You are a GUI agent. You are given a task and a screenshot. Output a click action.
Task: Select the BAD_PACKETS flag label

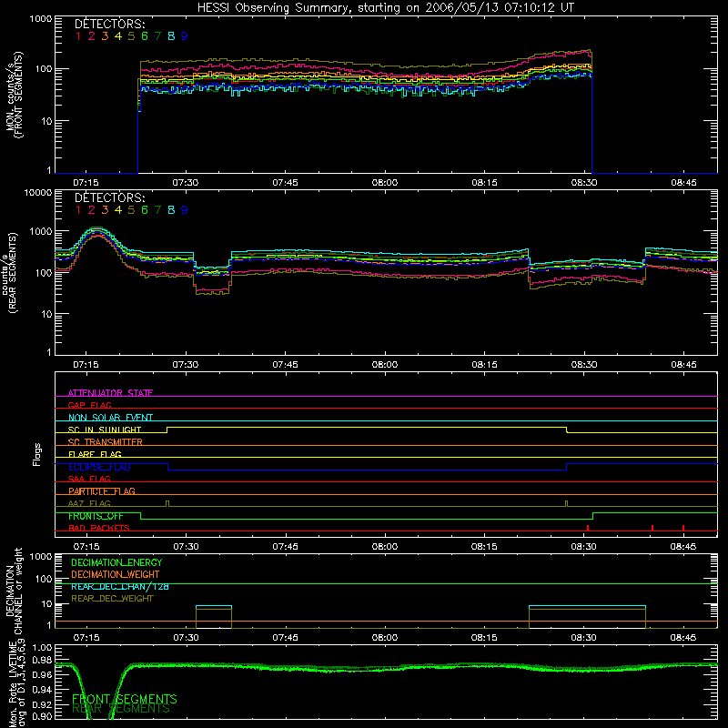pos(99,528)
